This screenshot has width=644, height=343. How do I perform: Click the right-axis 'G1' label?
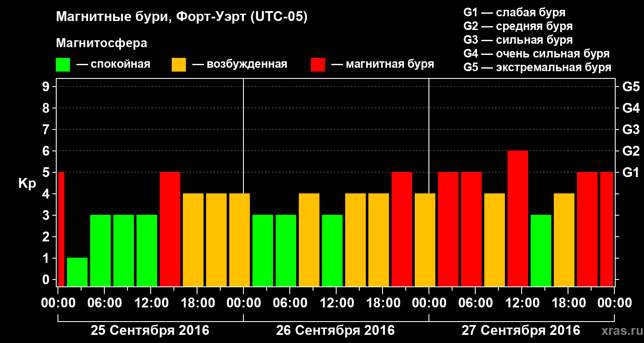(631, 172)
